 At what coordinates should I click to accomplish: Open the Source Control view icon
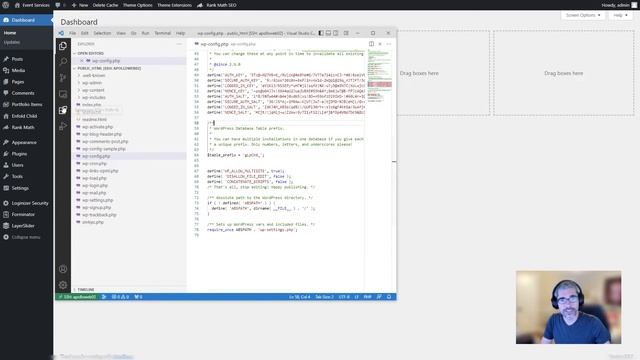click(63, 78)
